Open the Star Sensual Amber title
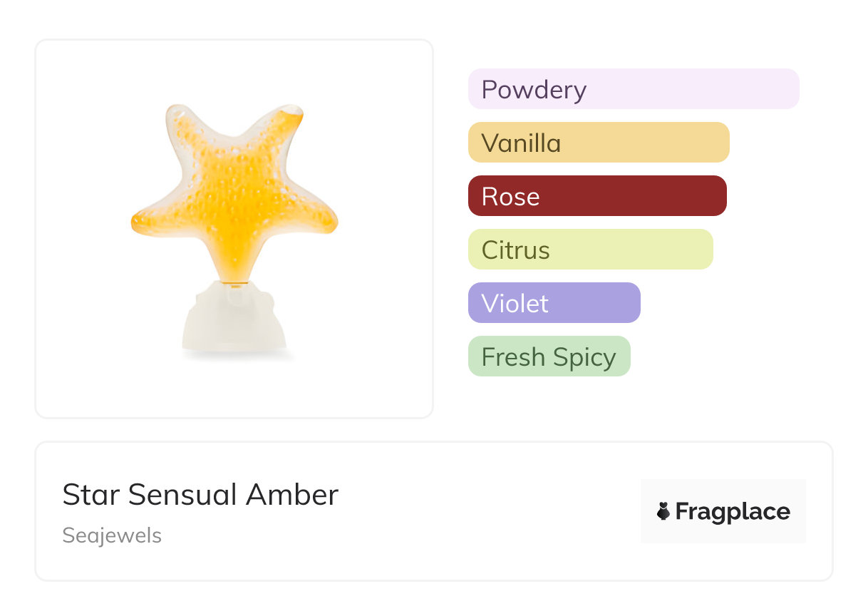 click(x=200, y=495)
